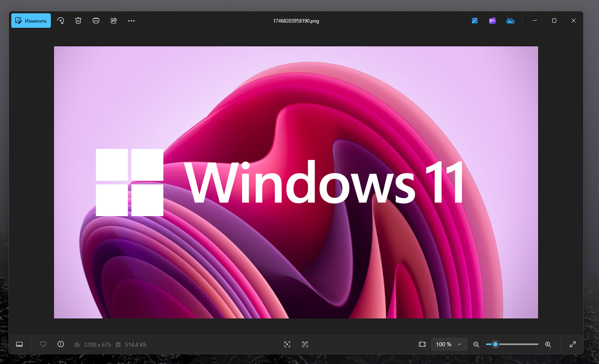Print the image via the printer icon
This screenshot has width=599, height=364.
point(96,21)
